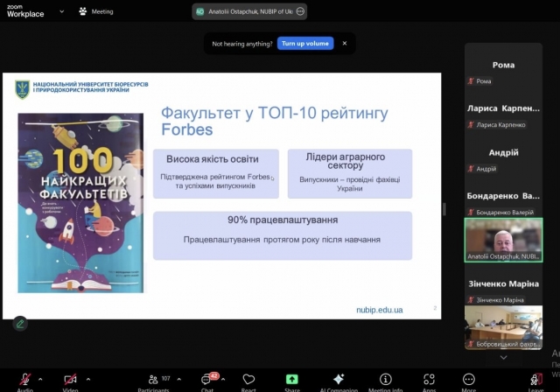This screenshot has width=560, height=392.
Task: Click the slide title Факультет у ТОП-10
Action: pos(274,121)
